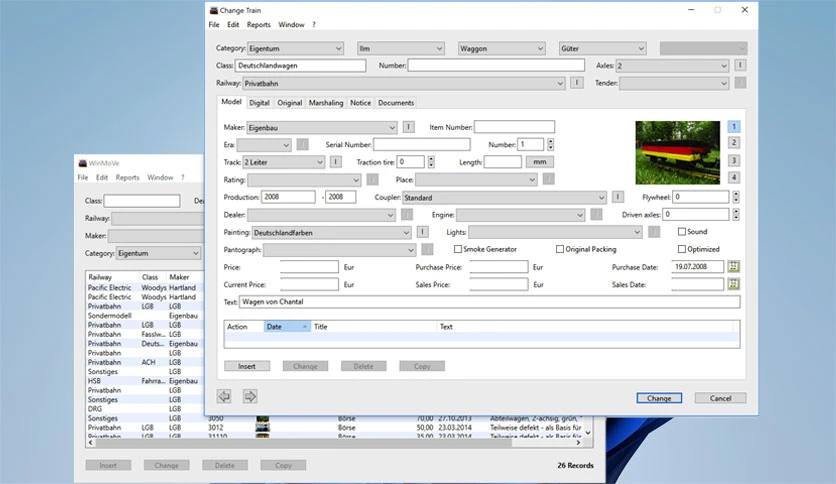Open the Category dropdown in Change Train
Viewport: 836px width, 484px height.
(x=295, y=49)
